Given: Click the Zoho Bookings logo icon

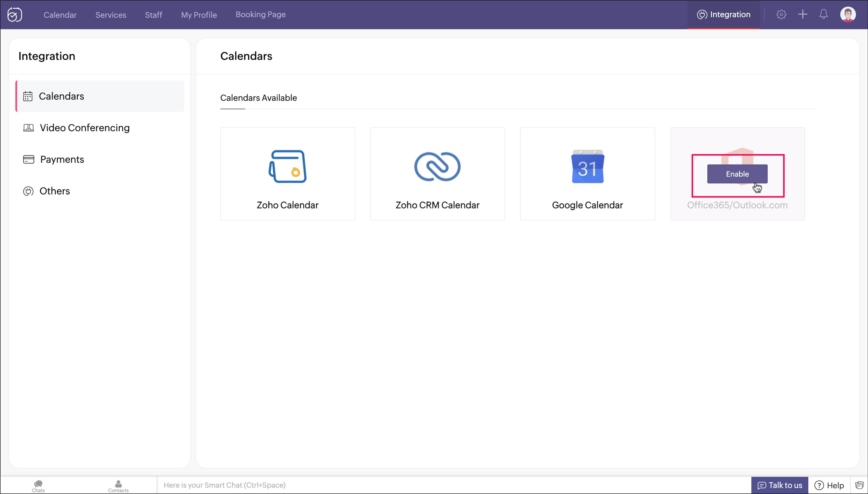Looking at the screenshot, I should tap(14, 14).
